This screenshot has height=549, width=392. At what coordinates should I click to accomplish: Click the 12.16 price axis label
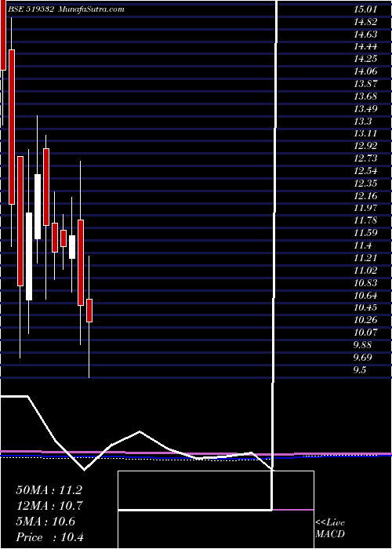(x=365, y=196)
